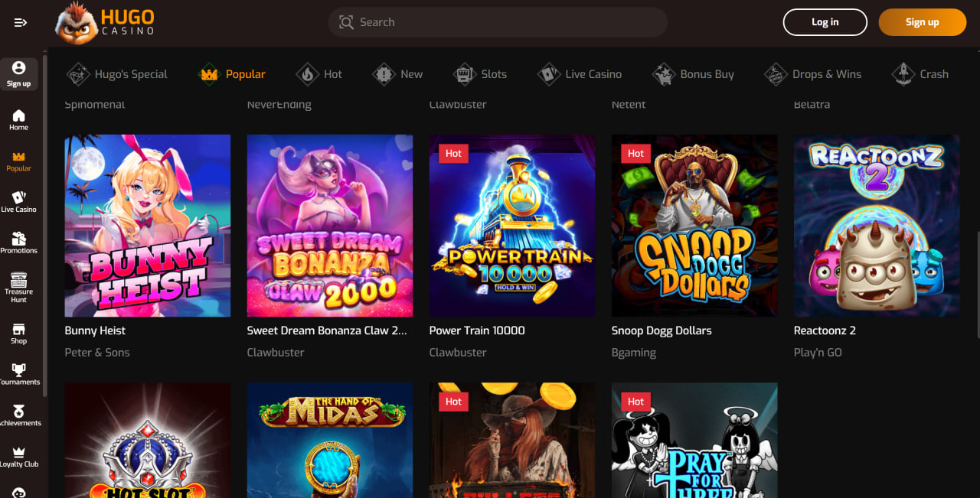The height and width of the screenshot is (498, 980).
Task: Open Bunny Heist game thumbnail
Action: [x=148, y=226]
